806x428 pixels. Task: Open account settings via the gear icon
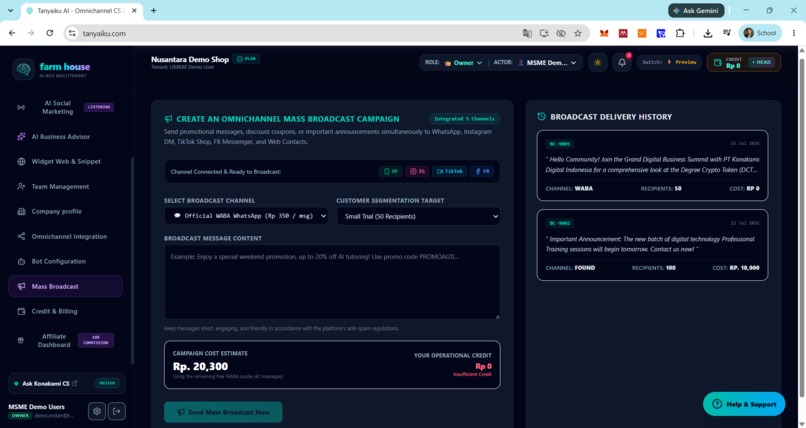[x=97, y=411]
